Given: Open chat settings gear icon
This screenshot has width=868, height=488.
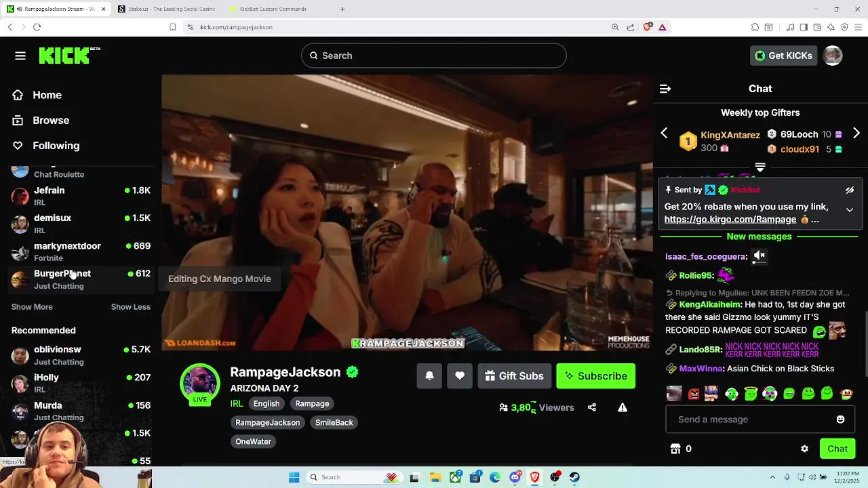Looking at the screenshot, I should click(804, 449).
